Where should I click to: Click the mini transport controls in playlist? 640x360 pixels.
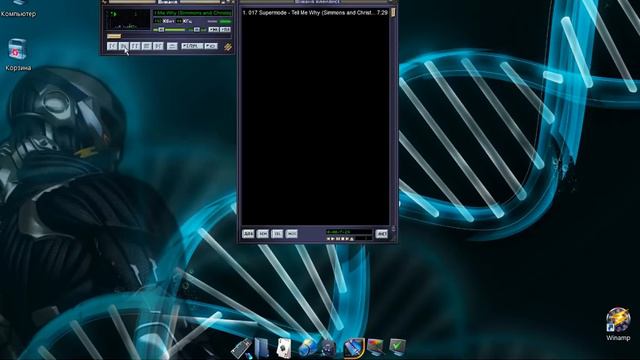341,238
